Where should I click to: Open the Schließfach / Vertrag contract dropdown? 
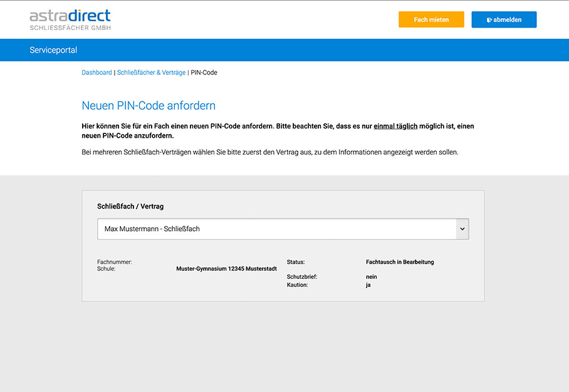click(282, 229)
